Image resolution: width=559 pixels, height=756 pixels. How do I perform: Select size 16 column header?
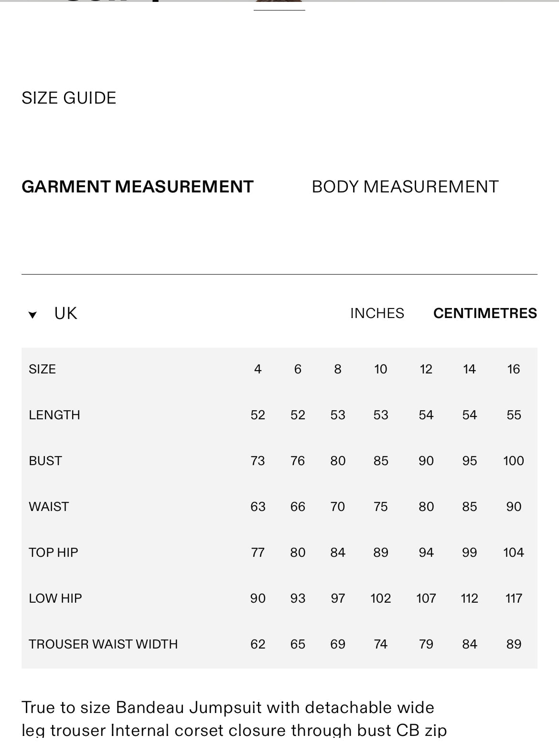[x=514, y=369]
